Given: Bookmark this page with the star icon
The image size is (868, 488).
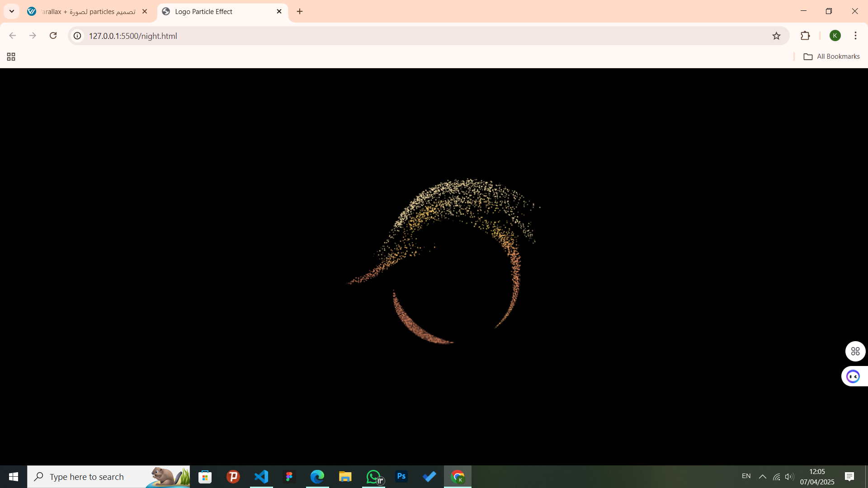Looking at the screenshot, I should (x=776, y=36).
